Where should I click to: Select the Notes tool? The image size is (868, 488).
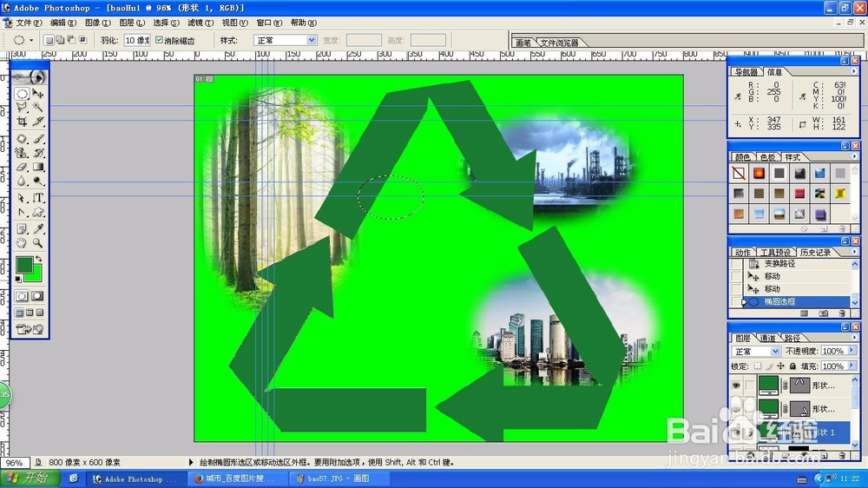(22, 228)
